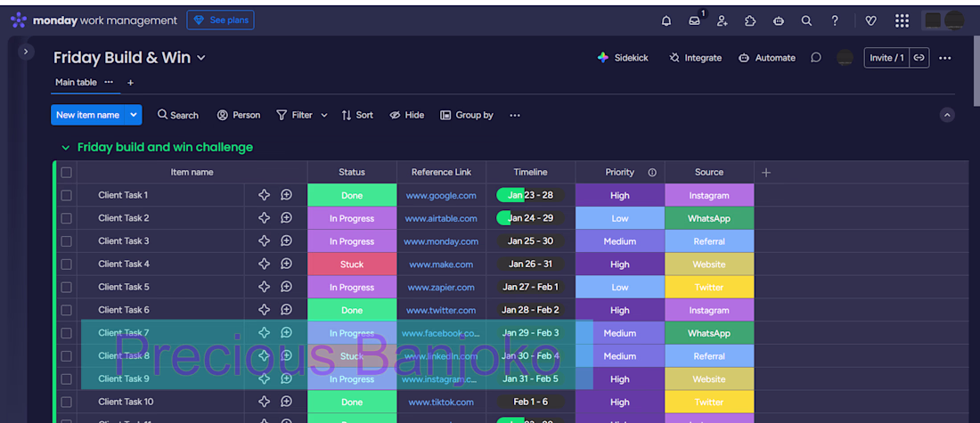Select the Main table tab

tap(77, 82)
